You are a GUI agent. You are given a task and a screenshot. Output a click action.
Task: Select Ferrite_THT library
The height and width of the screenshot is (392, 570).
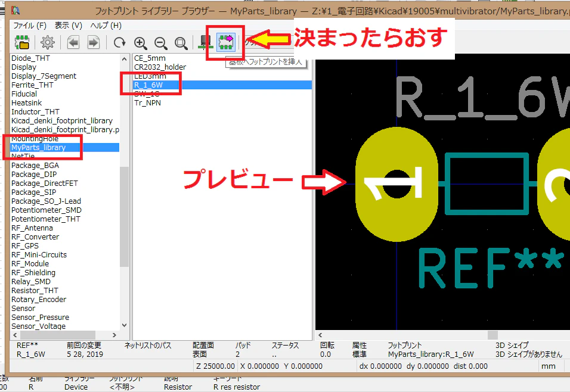click(32, 85)
